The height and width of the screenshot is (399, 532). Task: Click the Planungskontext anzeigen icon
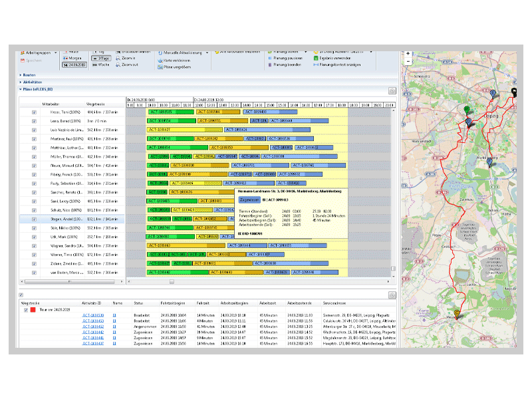point(316,65)
